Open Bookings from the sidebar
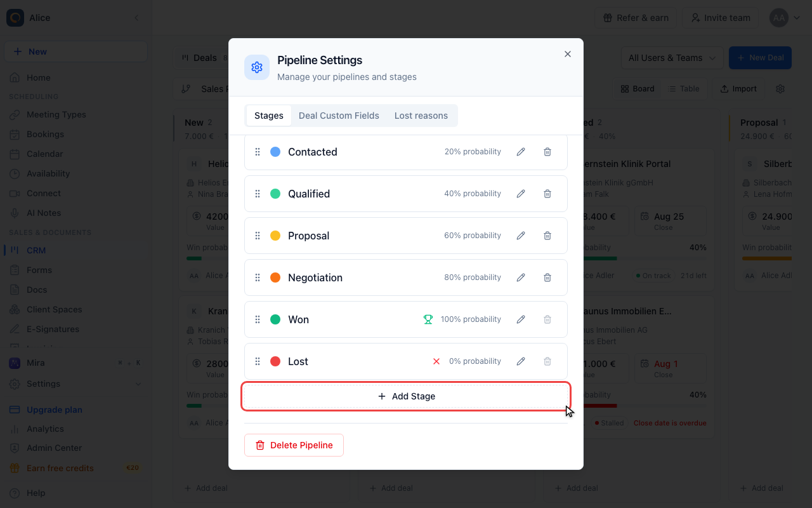The width and height of the screenshot is (812, 508). coord(76,134)
